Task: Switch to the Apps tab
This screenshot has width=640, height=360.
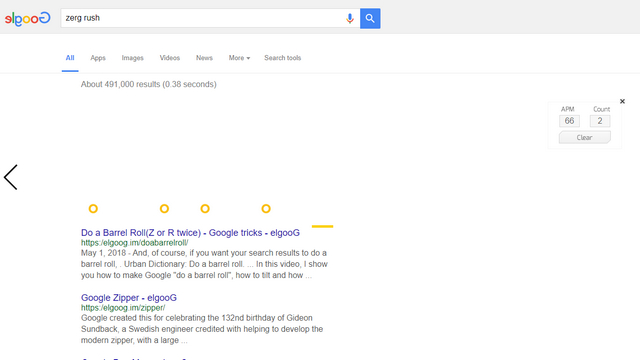Action: pyautogui.click(x=98, y=58)
